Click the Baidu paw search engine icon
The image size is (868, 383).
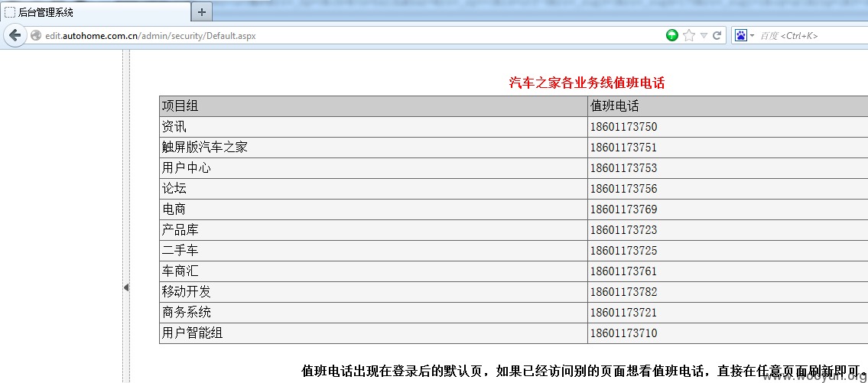(741, 36)
